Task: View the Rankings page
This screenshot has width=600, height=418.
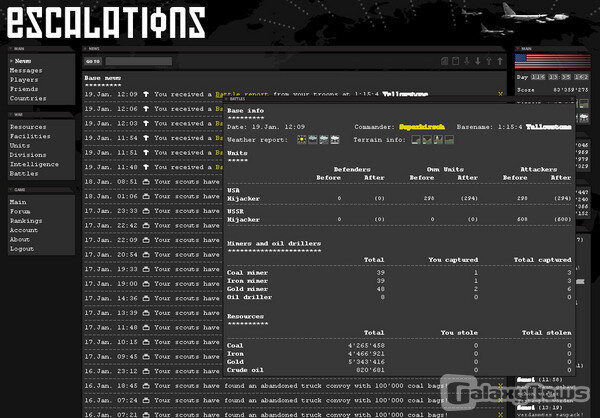Action: (26, 220)
